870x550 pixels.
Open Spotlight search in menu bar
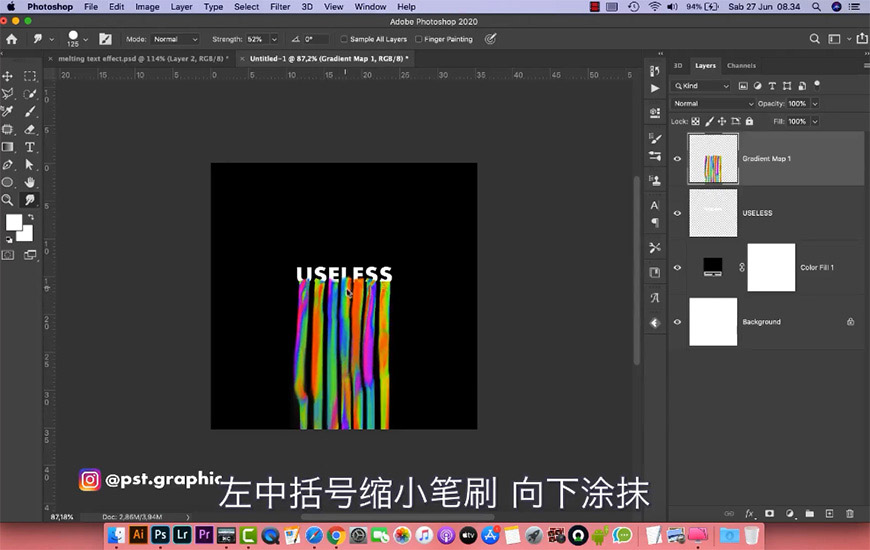coord(816,7)
